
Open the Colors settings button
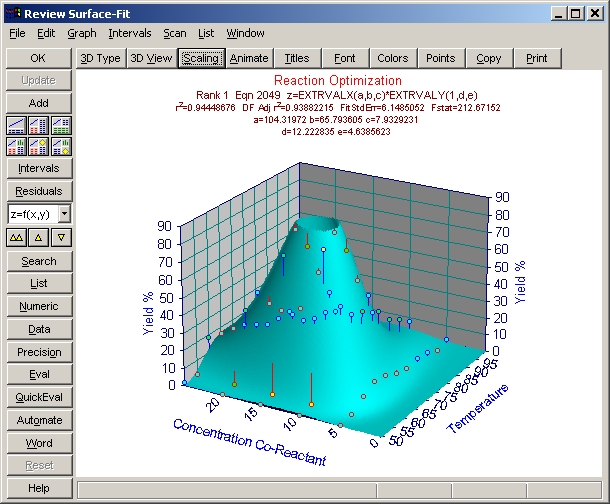tap(393, 58)
